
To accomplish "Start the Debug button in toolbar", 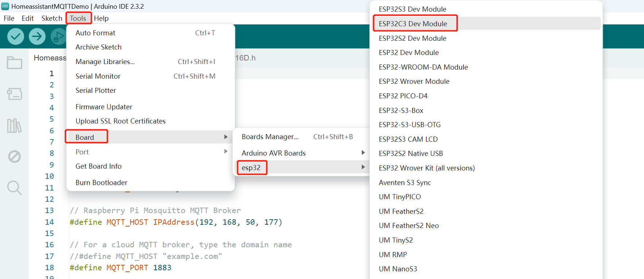I will pyautogui.click(x=58, y=36).
